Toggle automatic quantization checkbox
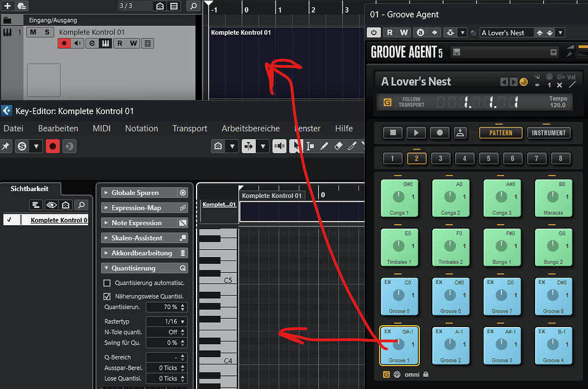This screenshot has width=588, height=389. (106, 283)
